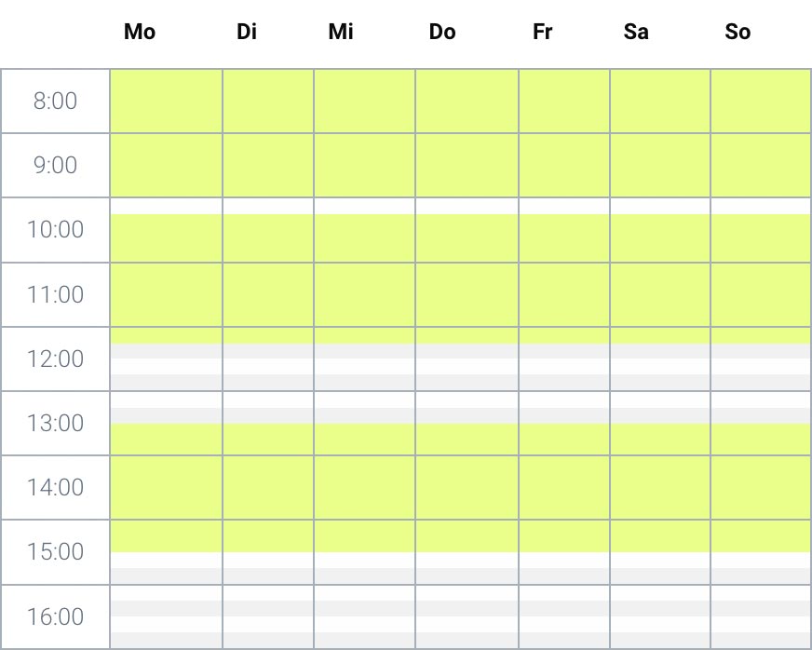The image size is (812, 650).
Task: Pick the Wednesday 9:00 slot
Action: 364,166
